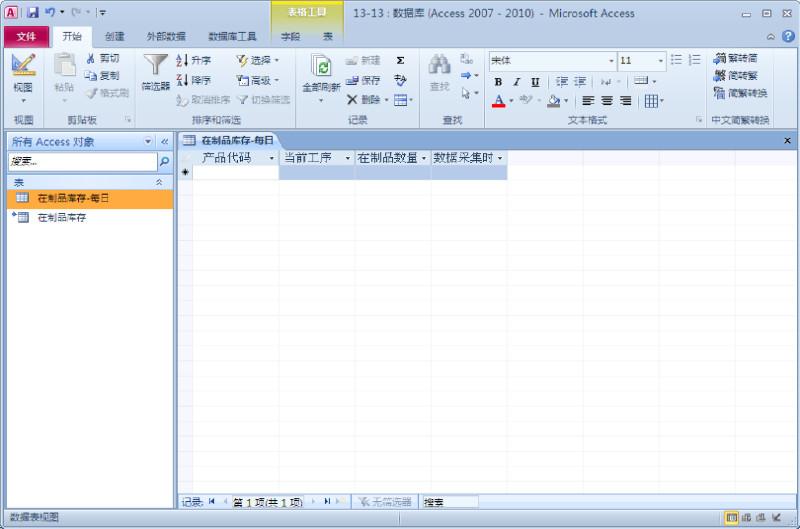Switch to the 数据库工具 tab
Image resolution: width=800 pixels, height=529 pixels.
[232, 36]
